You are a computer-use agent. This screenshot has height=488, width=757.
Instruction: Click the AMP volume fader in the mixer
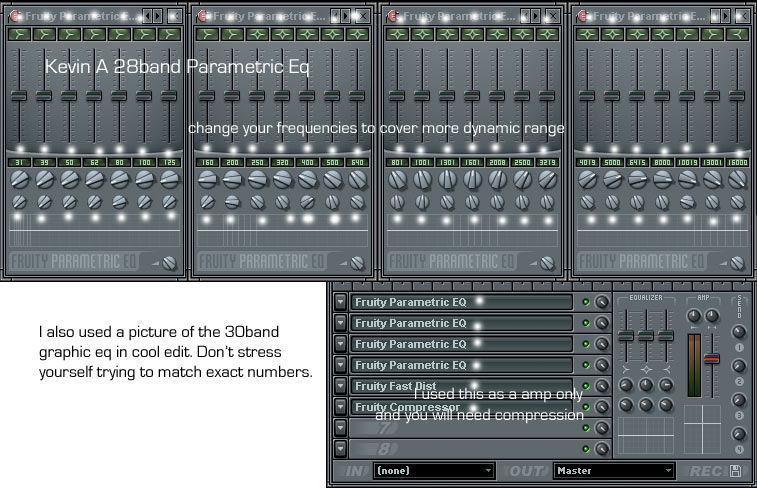click(712, 359)
